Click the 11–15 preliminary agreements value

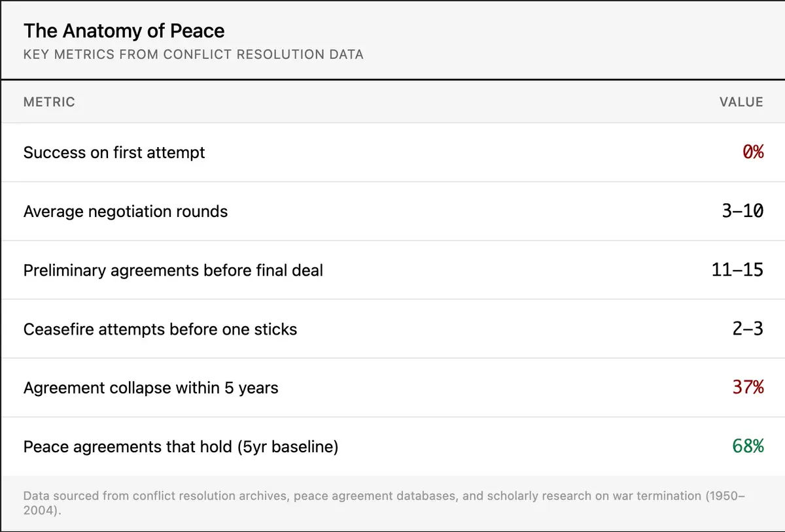coord(737,270)
